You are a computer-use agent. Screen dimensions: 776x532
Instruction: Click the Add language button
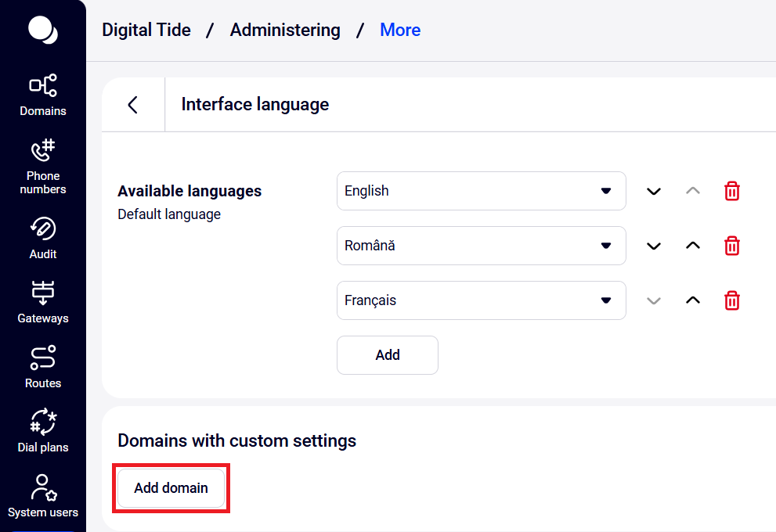[x=388, y=355]
